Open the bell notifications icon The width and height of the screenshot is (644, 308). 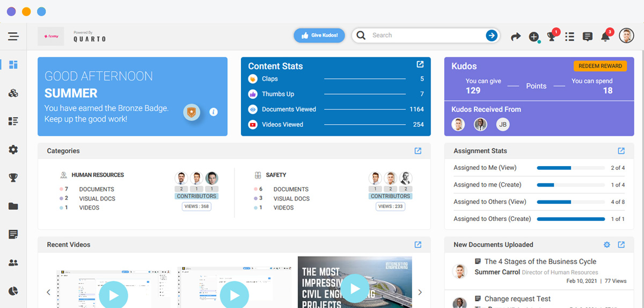point(605,37)
